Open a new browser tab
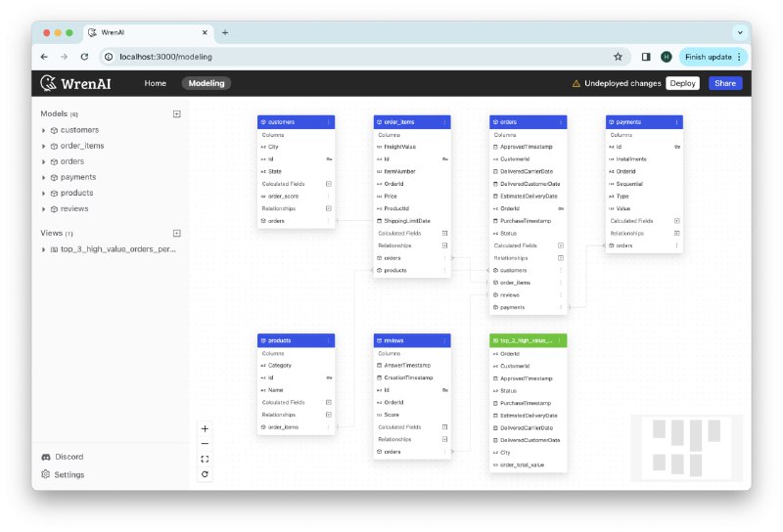Screen dimensions: 783x532 (x=225, y=32)
